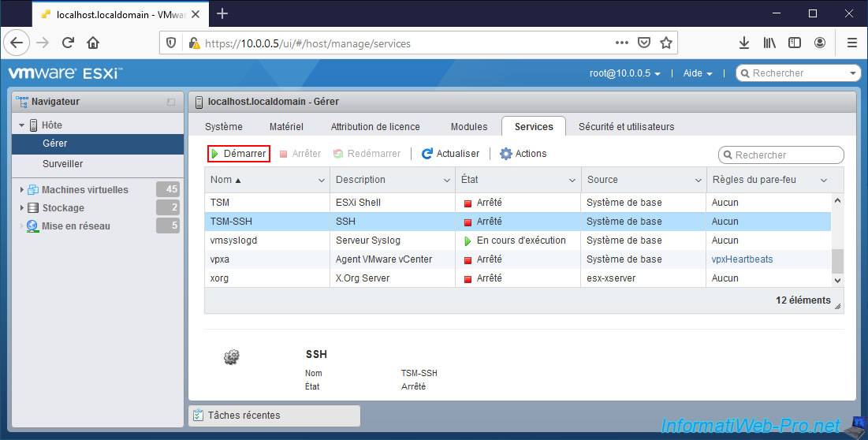The width and height of the screenshot is (868, 440).
Task: Open the Description column dropdown chevron
Action: click(447, 181)
